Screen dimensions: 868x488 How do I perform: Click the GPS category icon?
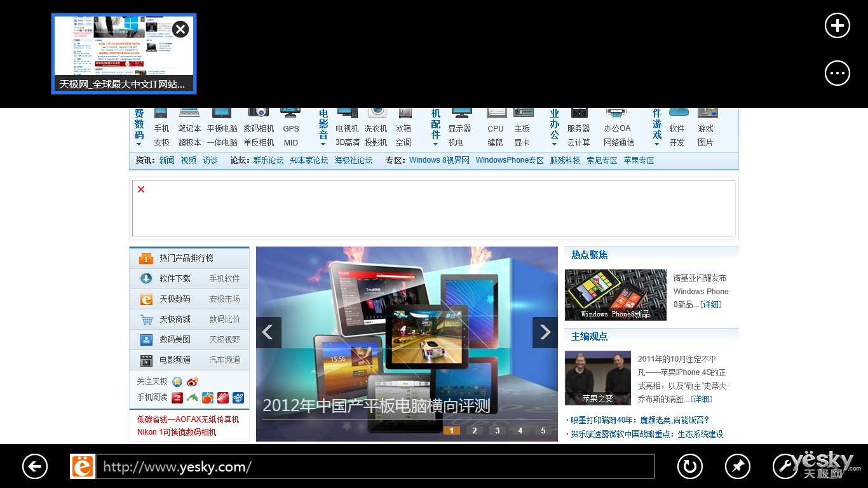291,112
